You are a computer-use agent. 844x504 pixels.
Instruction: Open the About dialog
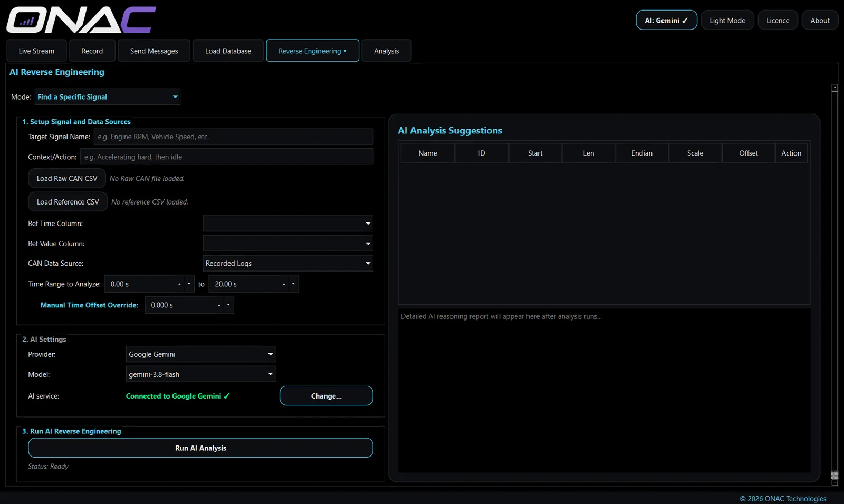tap(820, 21)
